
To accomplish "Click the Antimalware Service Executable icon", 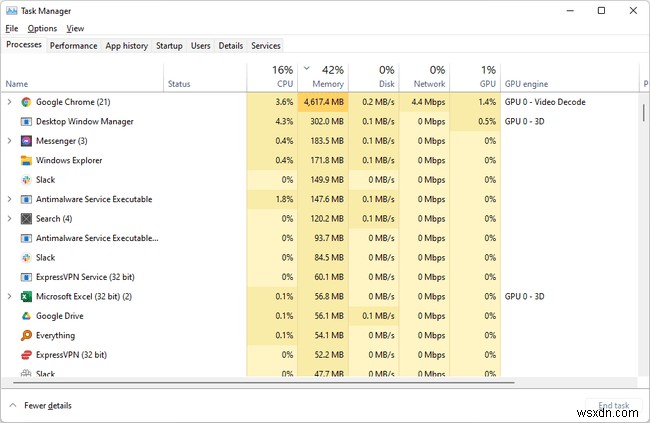I will pos(26,199).
